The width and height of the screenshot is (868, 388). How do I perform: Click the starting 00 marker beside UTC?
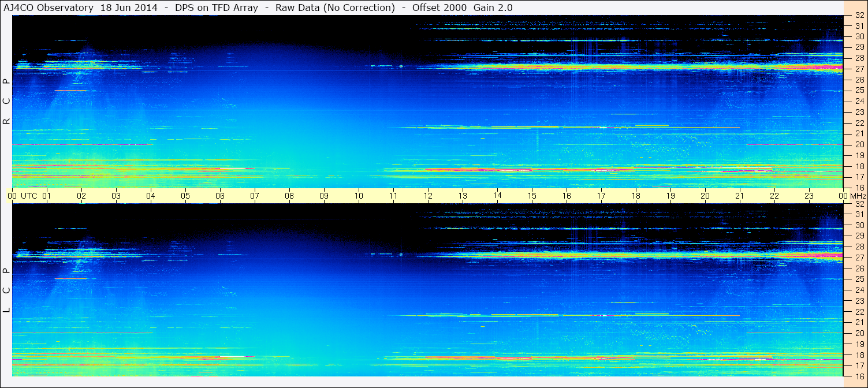(x=12, y=196)
